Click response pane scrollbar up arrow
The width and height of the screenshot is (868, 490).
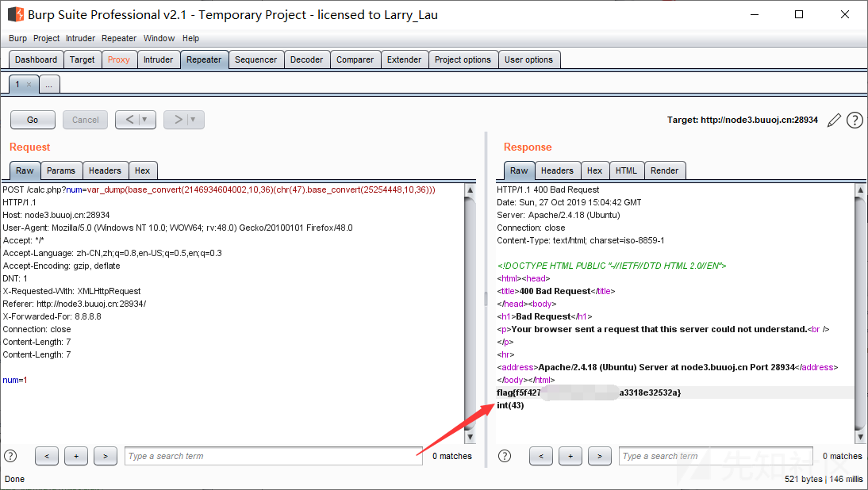point(860,190)
